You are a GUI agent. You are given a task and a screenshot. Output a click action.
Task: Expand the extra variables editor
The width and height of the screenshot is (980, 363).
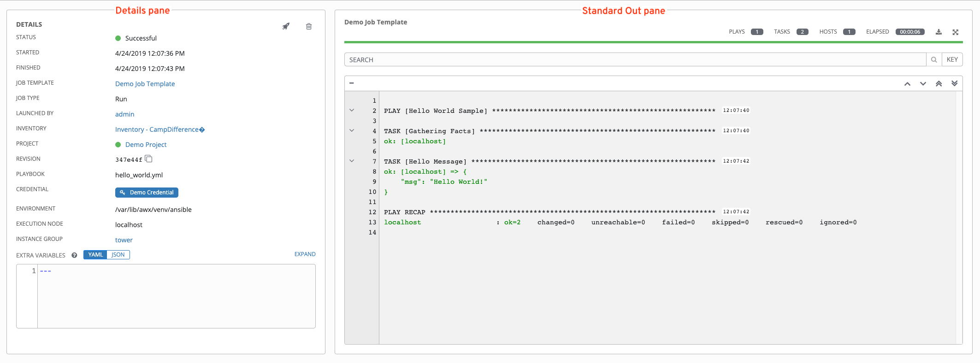(305, 254)
